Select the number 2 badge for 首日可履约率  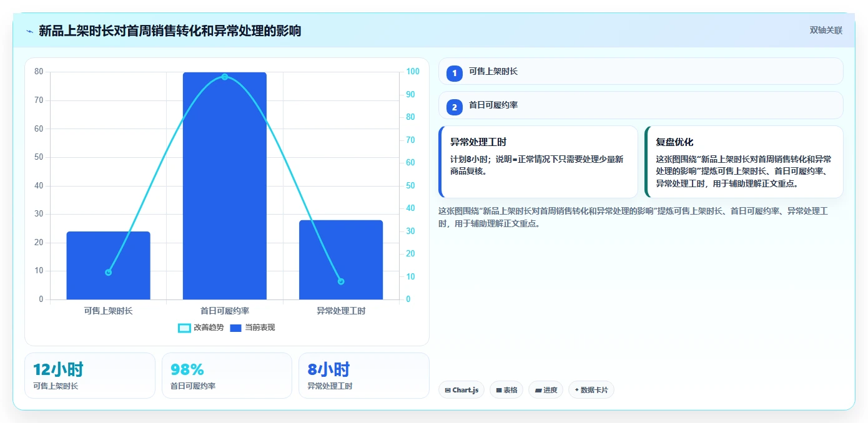point(455,107)
